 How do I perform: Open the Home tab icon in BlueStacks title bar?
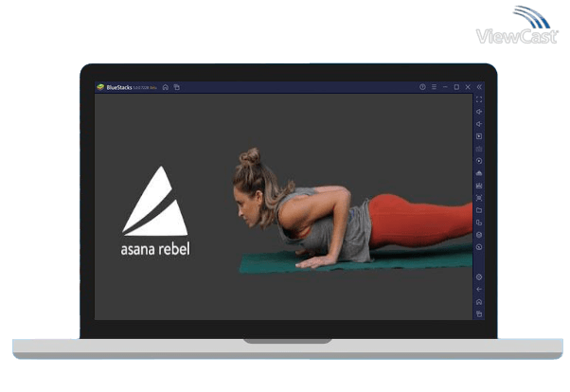pyautogui.click(x=166, y=87)
